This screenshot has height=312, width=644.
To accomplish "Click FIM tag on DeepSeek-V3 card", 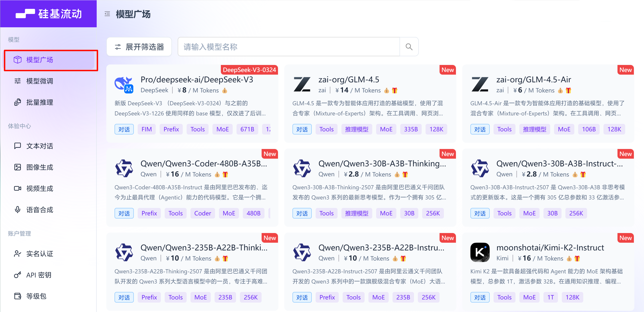I will click(x=147, y=129).
